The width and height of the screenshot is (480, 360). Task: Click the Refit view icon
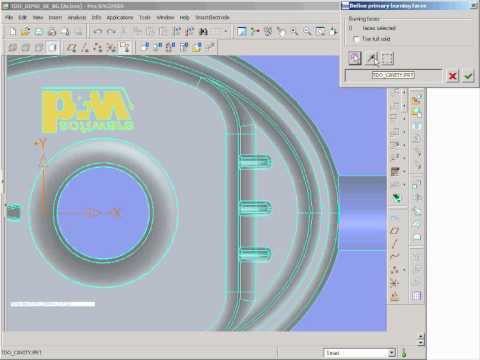[320, 32]
